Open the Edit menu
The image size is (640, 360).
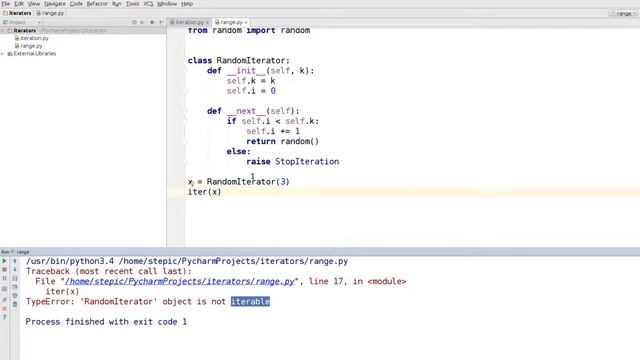(19, 4)
